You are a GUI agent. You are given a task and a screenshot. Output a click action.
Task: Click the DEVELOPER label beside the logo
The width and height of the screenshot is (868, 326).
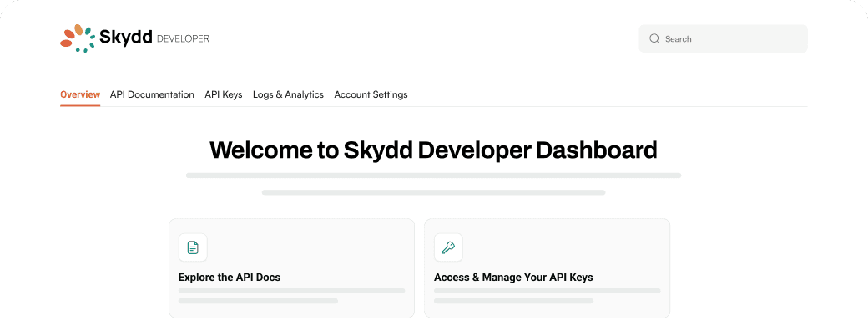[x=184, y=38]
